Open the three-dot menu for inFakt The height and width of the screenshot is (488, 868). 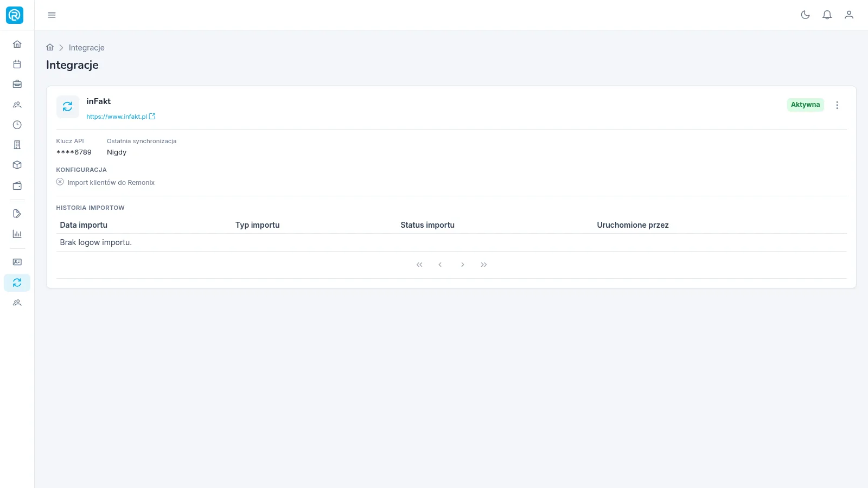point(837,105)
